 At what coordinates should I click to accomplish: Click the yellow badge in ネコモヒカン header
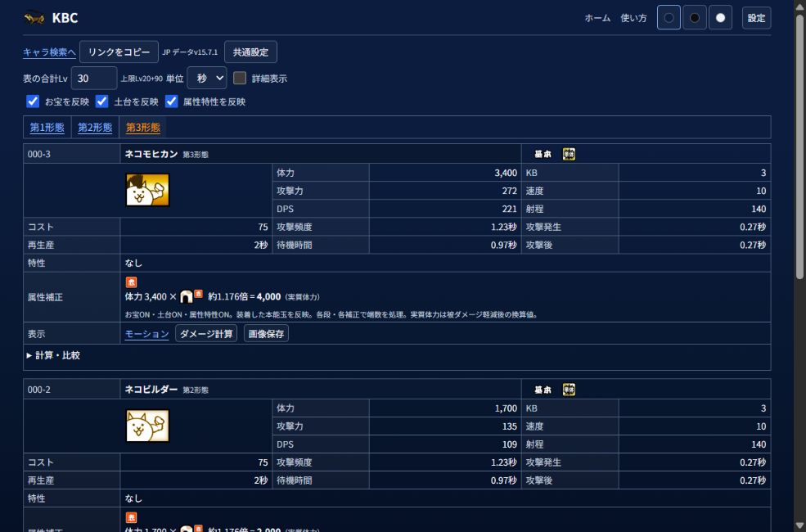click(x=569, y=154)
